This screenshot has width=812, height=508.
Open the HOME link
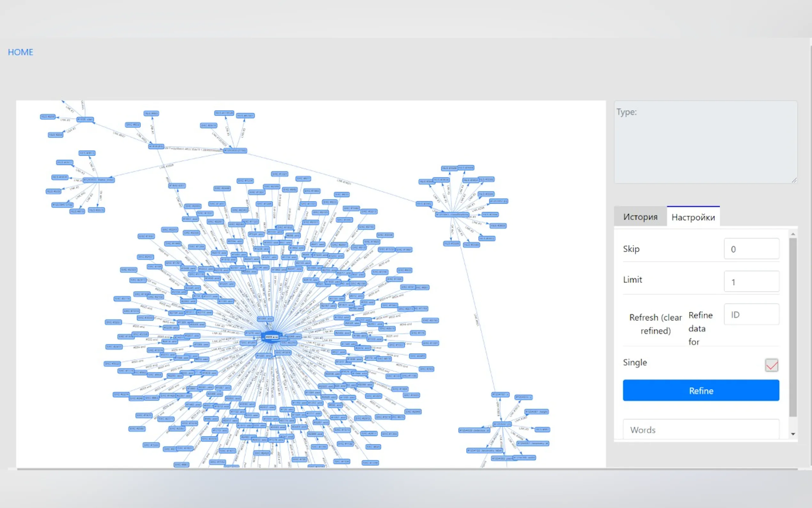pyautogui.click(x=20, y=52)
